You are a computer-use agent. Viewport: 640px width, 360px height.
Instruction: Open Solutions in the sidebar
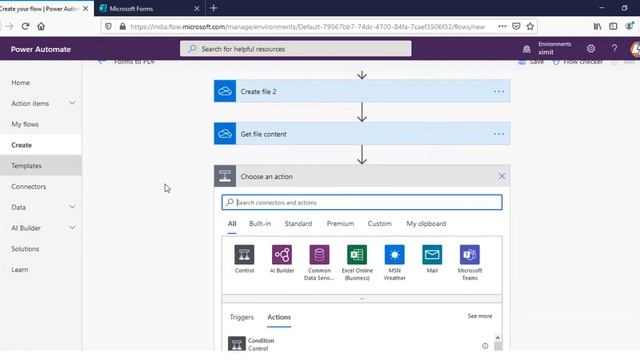(25, 249)
